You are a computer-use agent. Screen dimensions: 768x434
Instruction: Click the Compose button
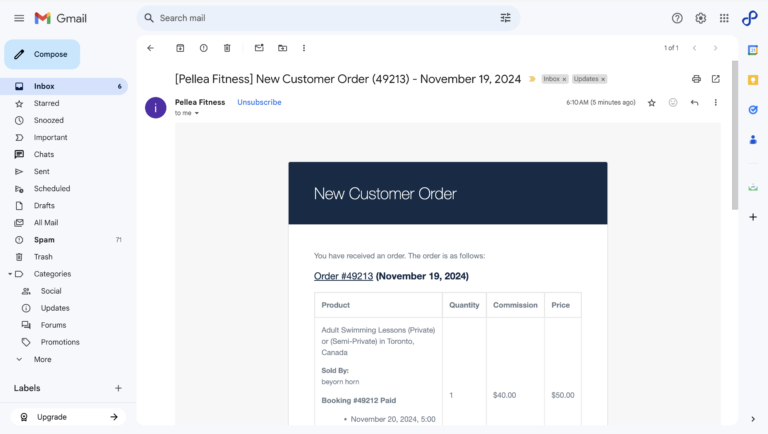click(x=42, y=54)
